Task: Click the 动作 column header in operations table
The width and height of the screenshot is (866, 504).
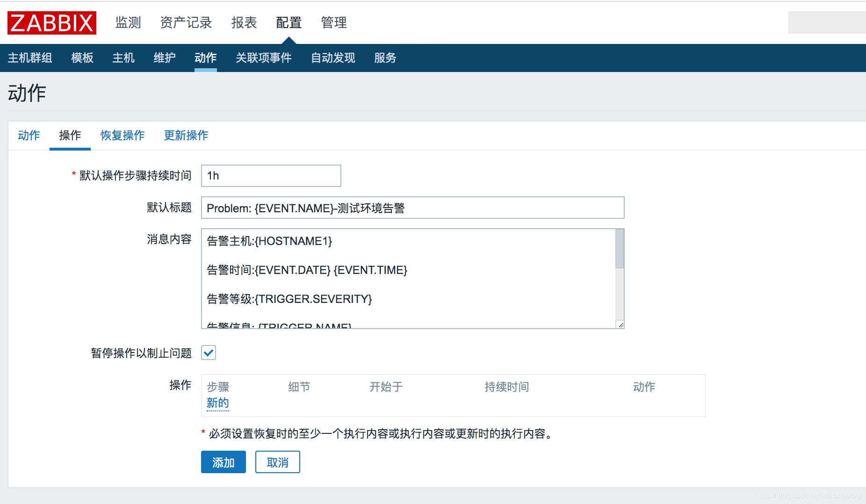Action: (x=644, y=387)
